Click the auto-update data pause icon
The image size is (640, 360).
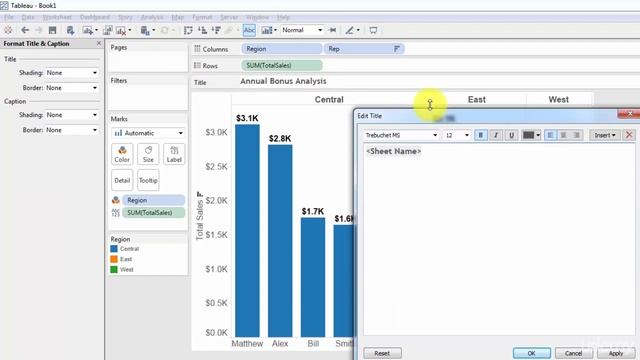pyautogui.click(x=145, y=30)
